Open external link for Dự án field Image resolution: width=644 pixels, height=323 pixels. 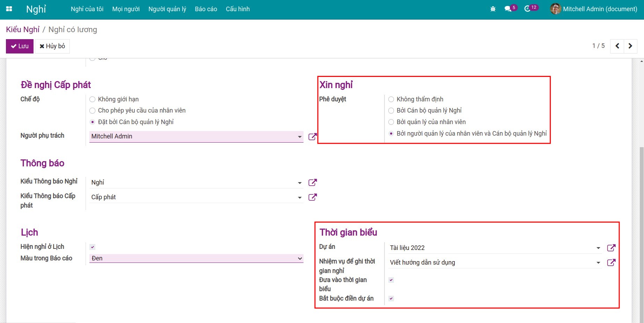point(611,248)
